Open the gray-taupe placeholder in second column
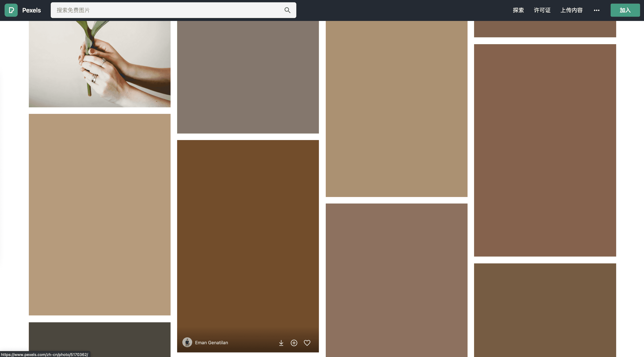644x357 pixels. 248,77
